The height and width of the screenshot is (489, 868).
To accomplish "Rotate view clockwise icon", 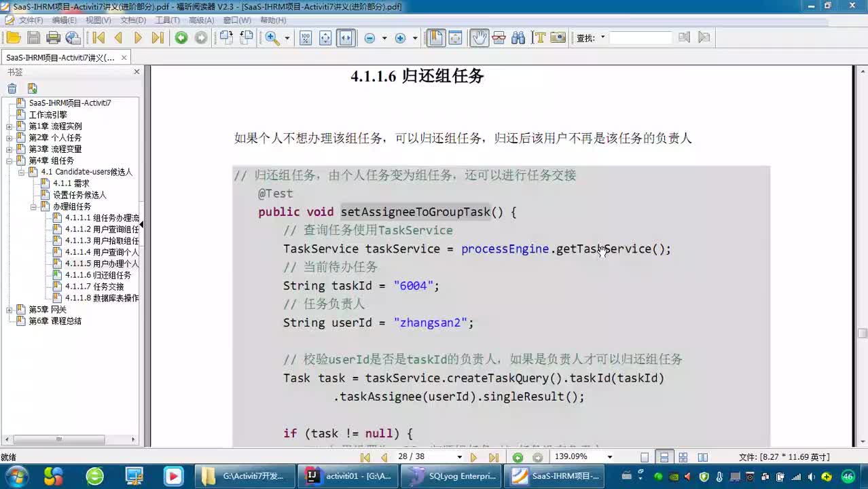I will (226, 38).
